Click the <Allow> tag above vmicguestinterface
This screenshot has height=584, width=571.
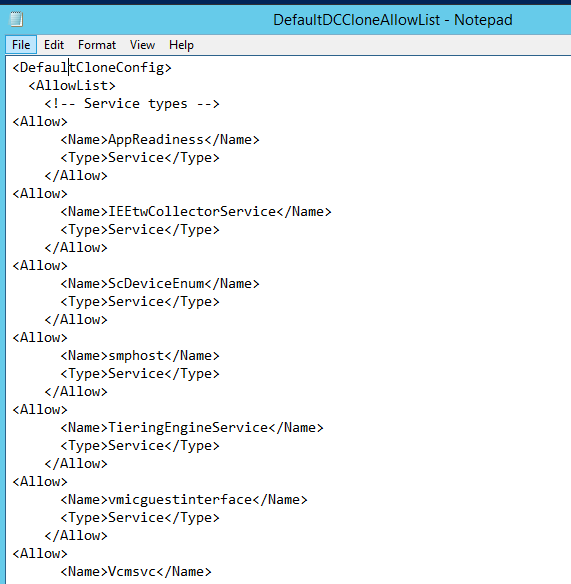pyautogui.click(x=40, y=482)
